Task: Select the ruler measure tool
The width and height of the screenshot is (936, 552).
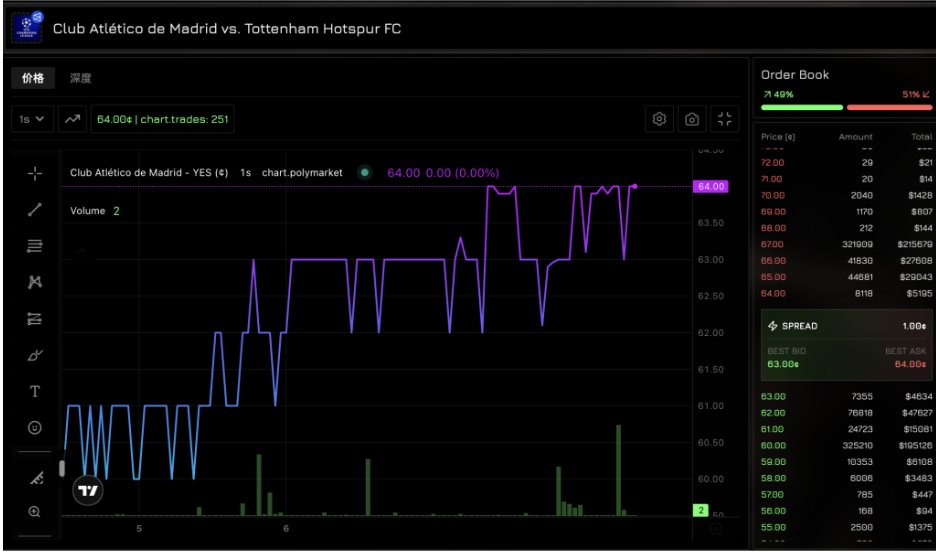Action: coord(36,478)
